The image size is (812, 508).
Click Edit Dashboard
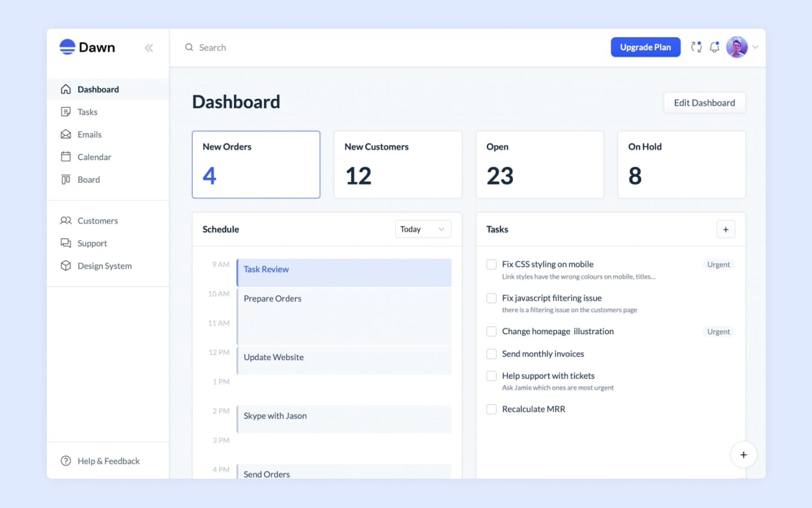704,103
